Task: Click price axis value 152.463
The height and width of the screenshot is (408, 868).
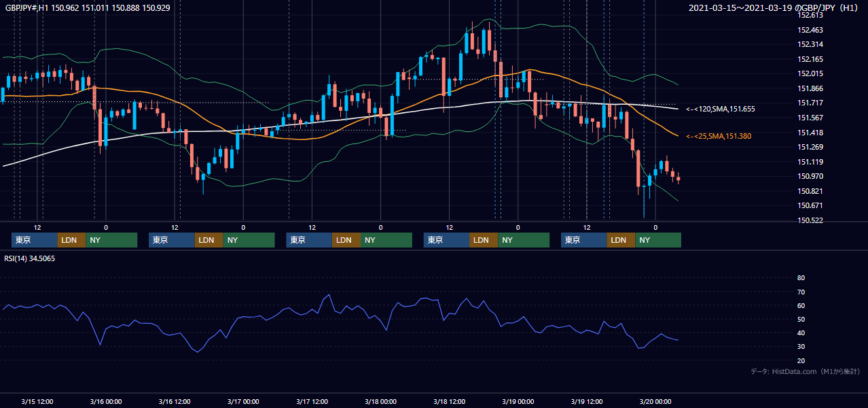Action: coord(810,30)
